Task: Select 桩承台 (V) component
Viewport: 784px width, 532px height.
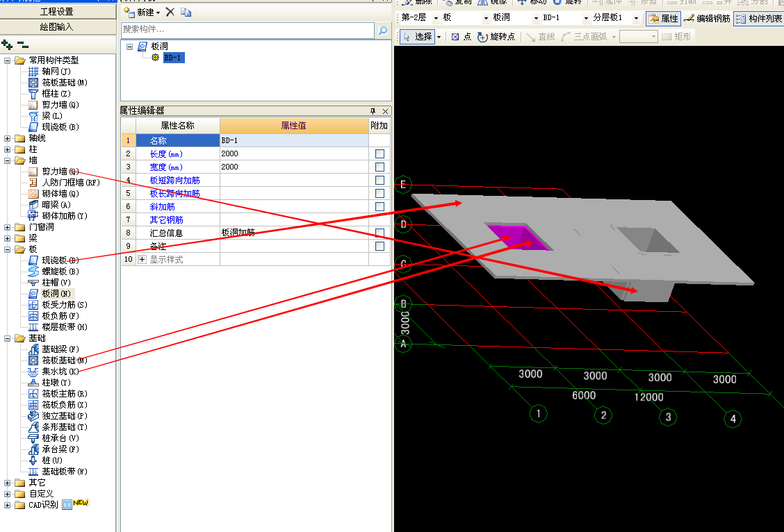Action: [54, 438]
